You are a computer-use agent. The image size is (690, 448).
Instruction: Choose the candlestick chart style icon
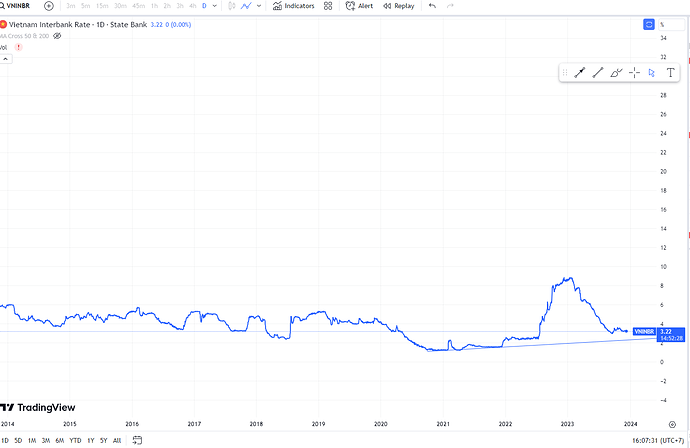(232, 6)
